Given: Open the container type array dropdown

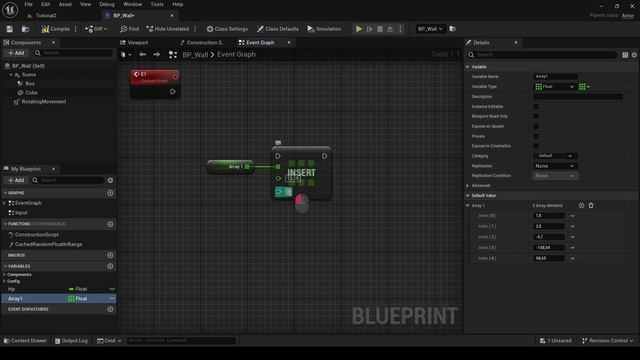Looking at the screenshot, I should click(x=584, y=87).
